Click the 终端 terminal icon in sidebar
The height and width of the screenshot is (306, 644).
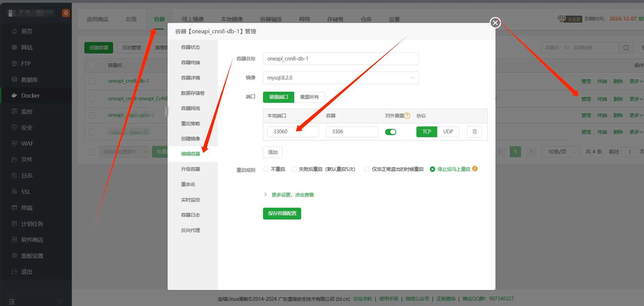click(14, 208)
